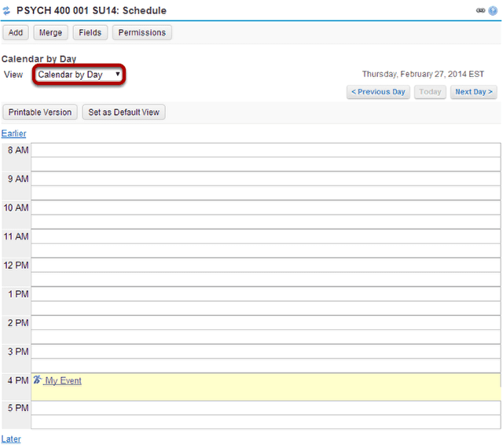Select the 9 AM time label
This screenshot has height=448, width=503.
[x=18, y=179]
